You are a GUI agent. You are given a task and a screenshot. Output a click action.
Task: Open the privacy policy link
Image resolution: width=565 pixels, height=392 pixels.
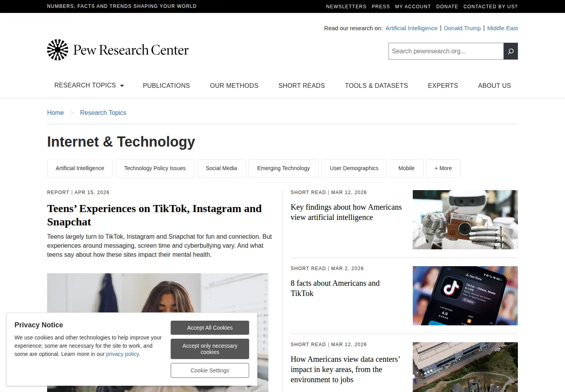click(x=122, y=354)
